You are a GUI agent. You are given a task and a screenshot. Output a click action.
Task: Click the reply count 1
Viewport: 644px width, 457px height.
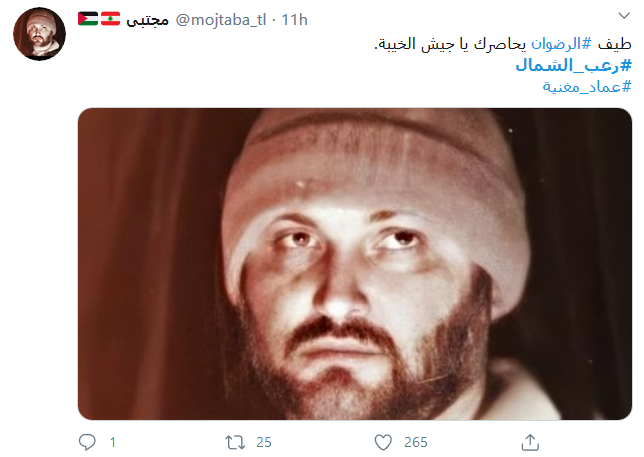113,443
